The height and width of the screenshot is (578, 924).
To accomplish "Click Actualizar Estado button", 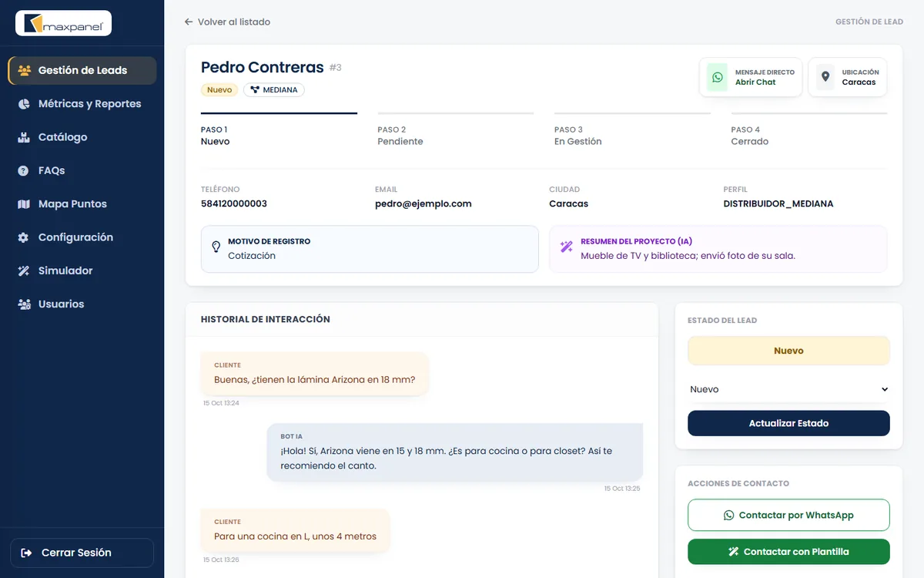I will tap(788, 423).
